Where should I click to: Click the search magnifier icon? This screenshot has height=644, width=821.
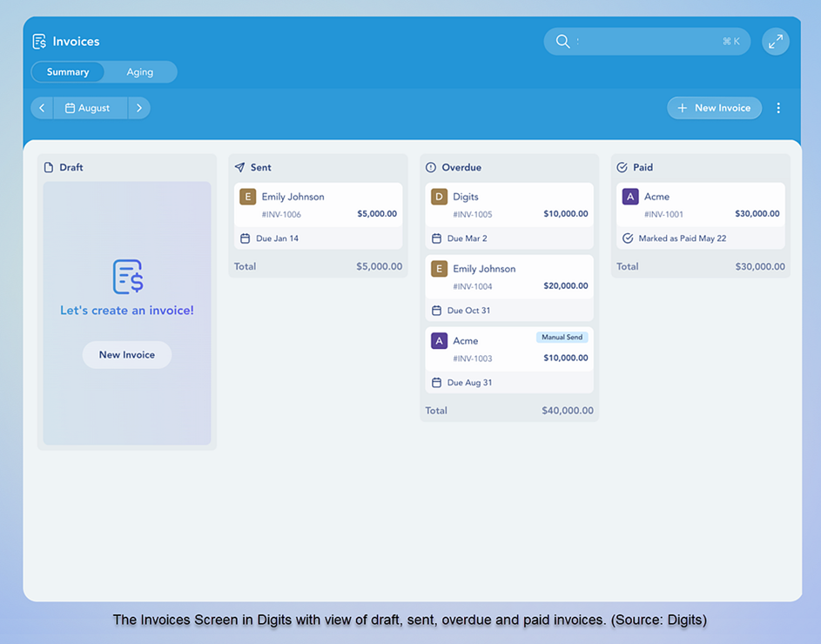pos(562,42)
